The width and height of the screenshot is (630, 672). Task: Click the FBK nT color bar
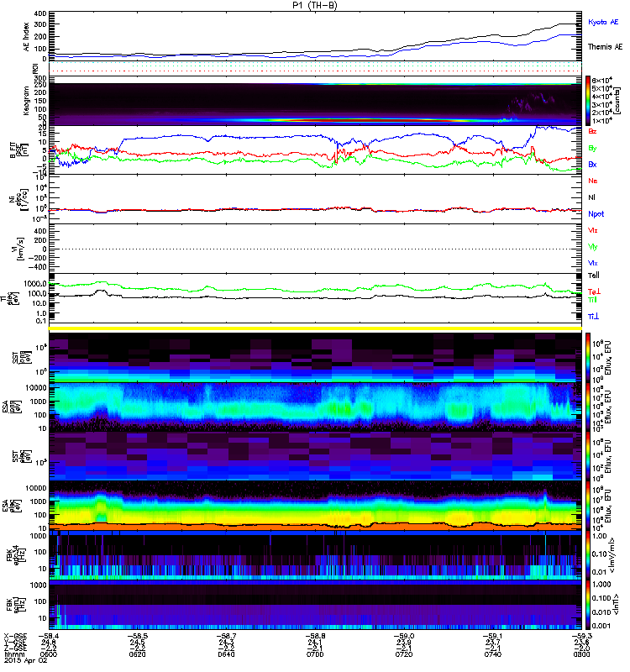[x=588, y=605]
